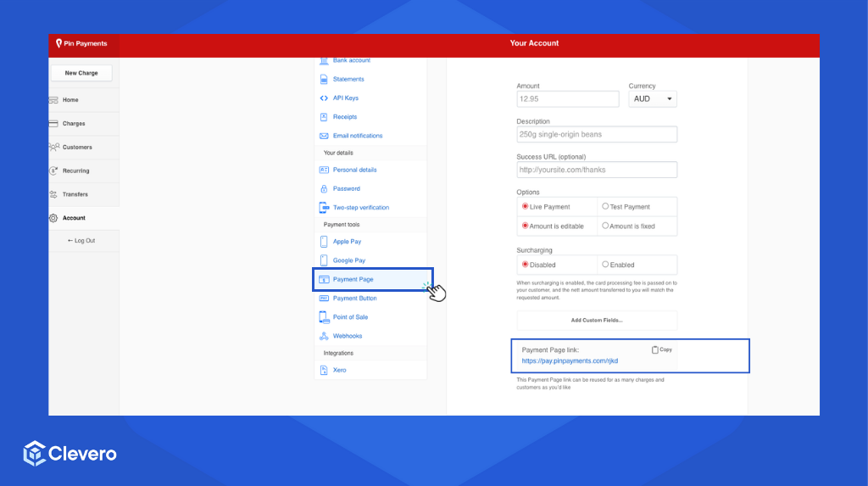Click the Success URL input field
Image resolution: width=868 pixels, height=486 pixels.
pyautogui.click(x=597, y=170)
